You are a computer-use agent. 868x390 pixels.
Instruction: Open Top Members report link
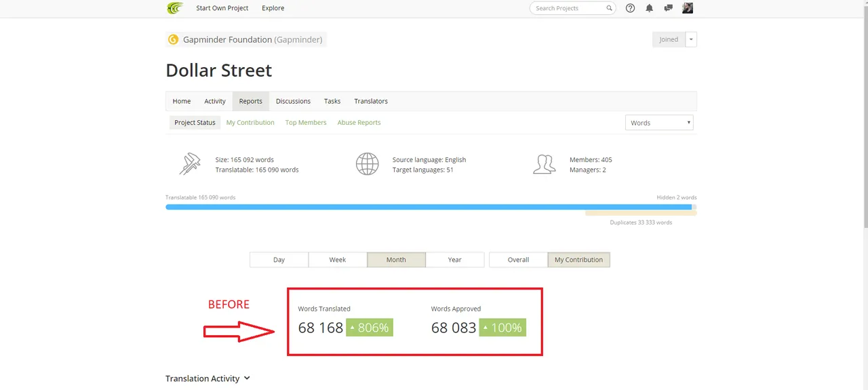[306, 123]
